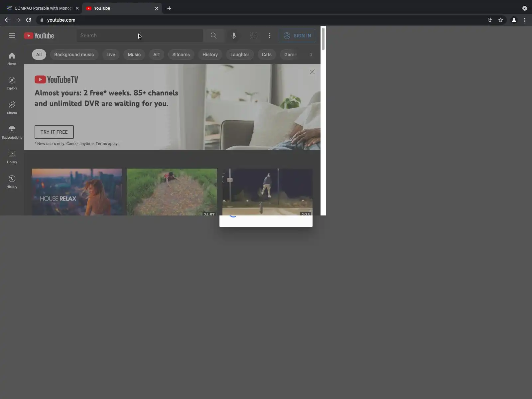
Task: Click the SIGN IN button
Action: [x=297, y=36]
